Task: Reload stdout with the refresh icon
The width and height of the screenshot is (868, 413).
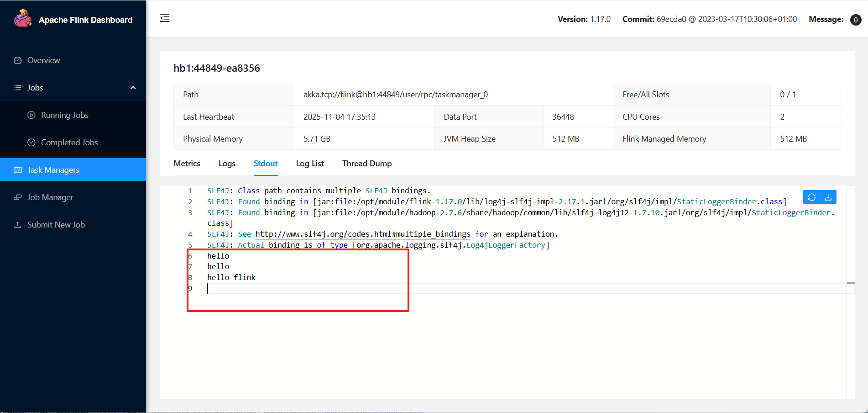Action: [x=811, y=197]
